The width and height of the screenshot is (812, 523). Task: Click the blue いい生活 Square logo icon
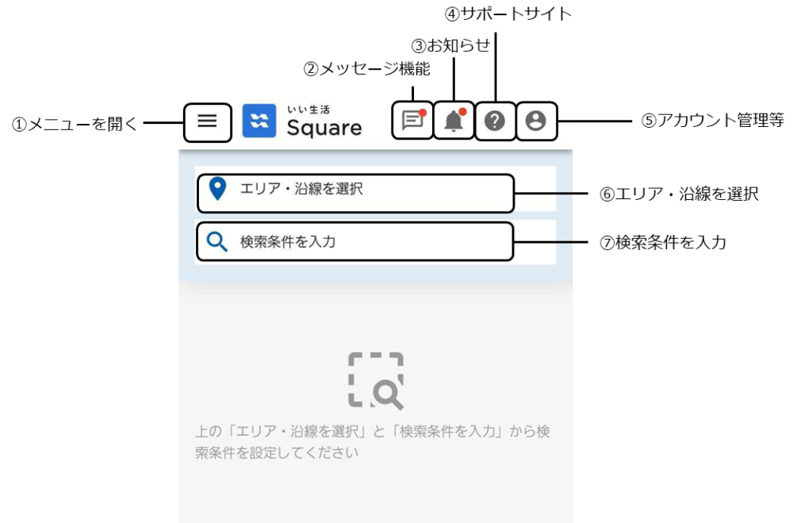pos(259,121)
